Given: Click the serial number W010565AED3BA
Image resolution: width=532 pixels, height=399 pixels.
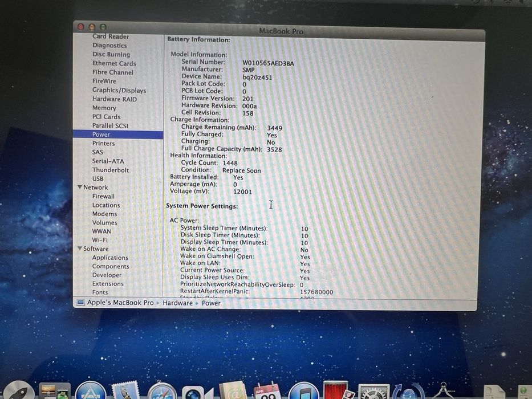Looking at the screenshot, I should [268, 63].
